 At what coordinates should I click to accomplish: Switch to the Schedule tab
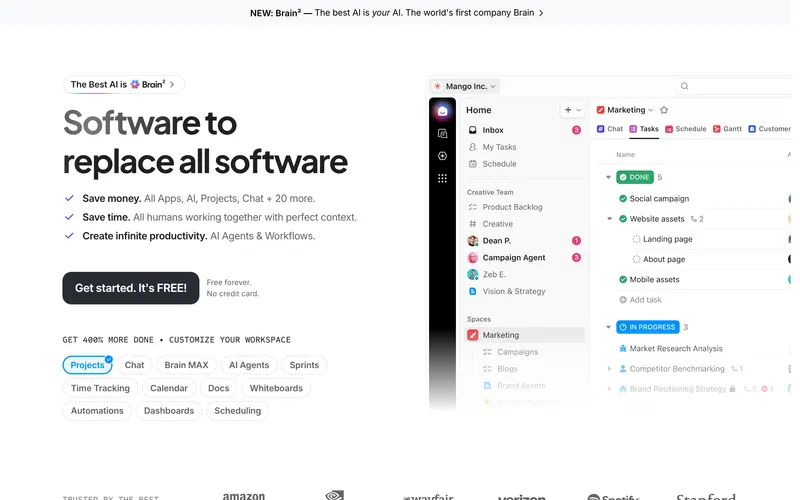pos(686,129)
